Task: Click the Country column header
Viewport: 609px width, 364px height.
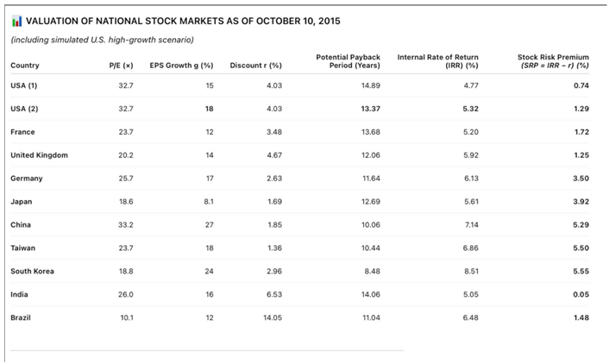Action: pyautogui.click(x=25, y=66)
